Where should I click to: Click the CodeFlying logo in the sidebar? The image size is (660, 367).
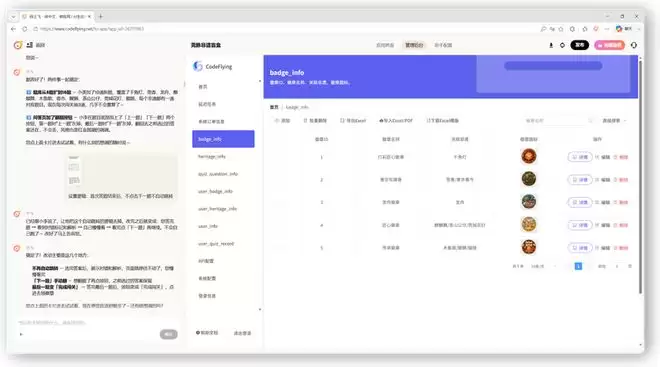[213, 66]
